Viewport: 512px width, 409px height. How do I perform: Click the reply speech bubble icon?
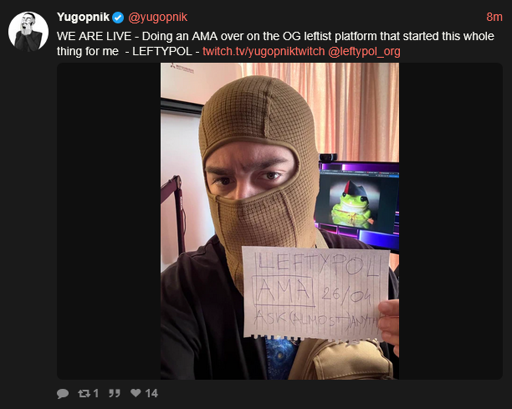coord(63,394)
